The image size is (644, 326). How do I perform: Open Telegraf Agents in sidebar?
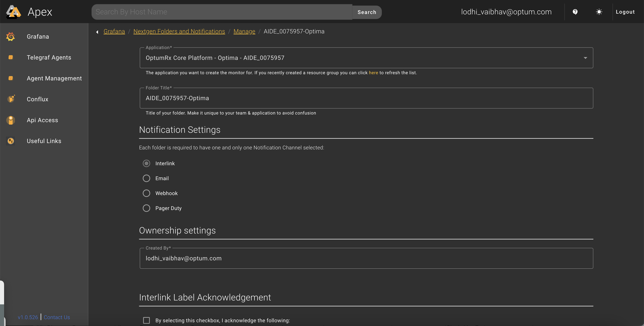coord(44,57)
